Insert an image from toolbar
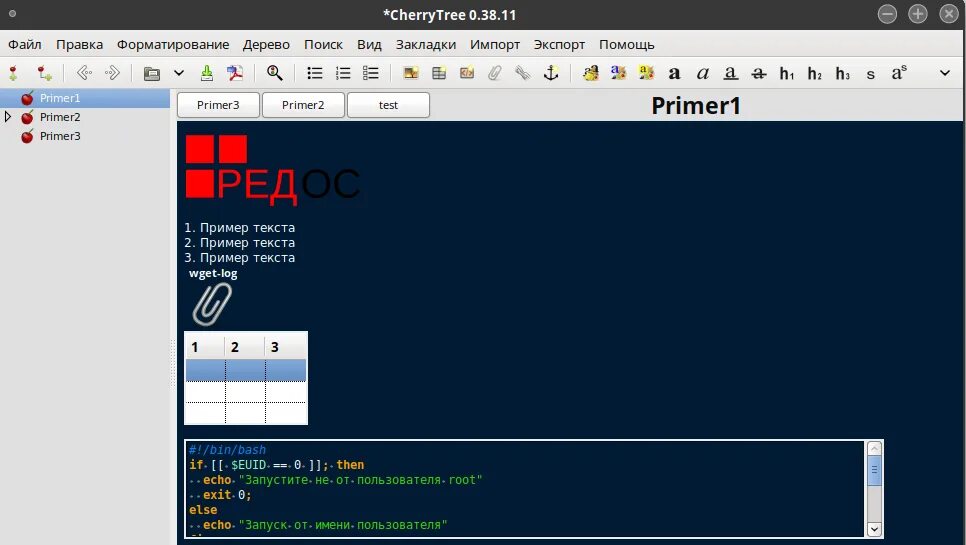 [411, 73]
